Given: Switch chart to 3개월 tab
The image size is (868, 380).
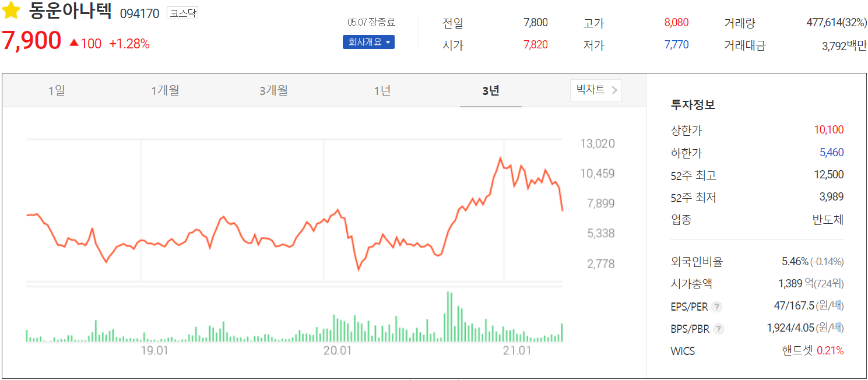Looking at the screenshot, I should 273,90.
